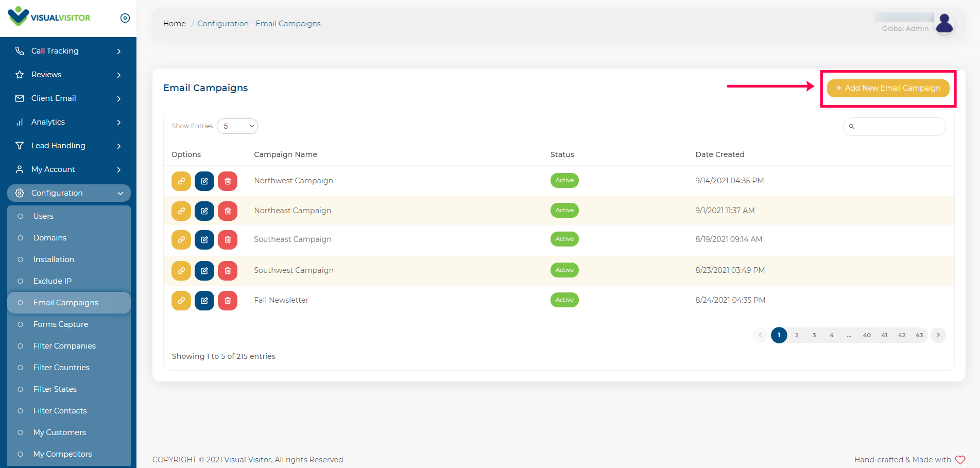Edit the Northeast Campaign

(x=204, y=211)
